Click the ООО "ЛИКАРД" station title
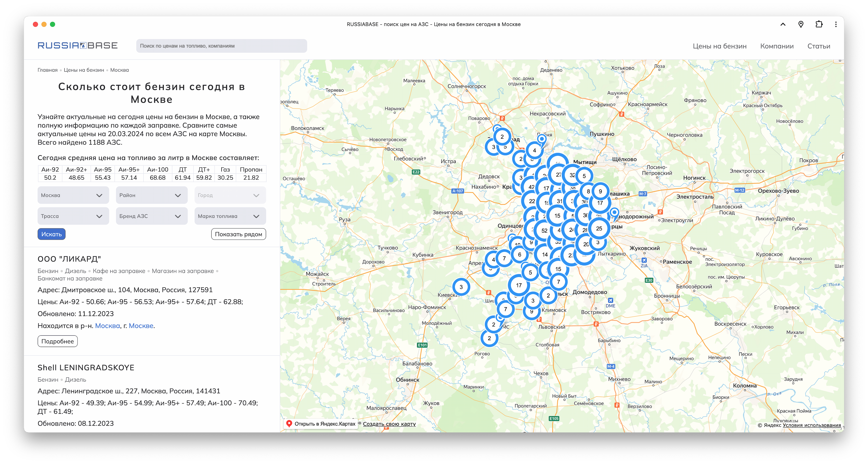The width and height of the screenshot is (868, 464). pyautogui.click(x=69, y=259)
